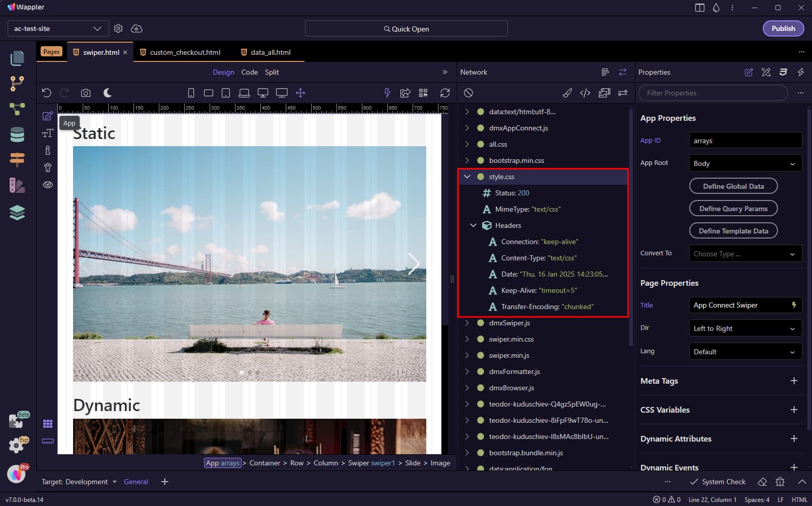812x506 pixels.
Task: Click the Publish button
Action: (783, 28)
